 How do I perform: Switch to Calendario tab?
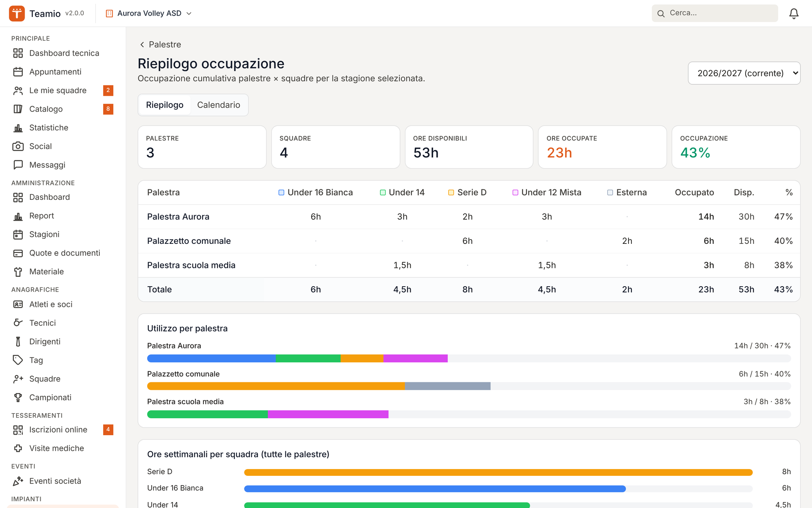click(x=219, y=105)
